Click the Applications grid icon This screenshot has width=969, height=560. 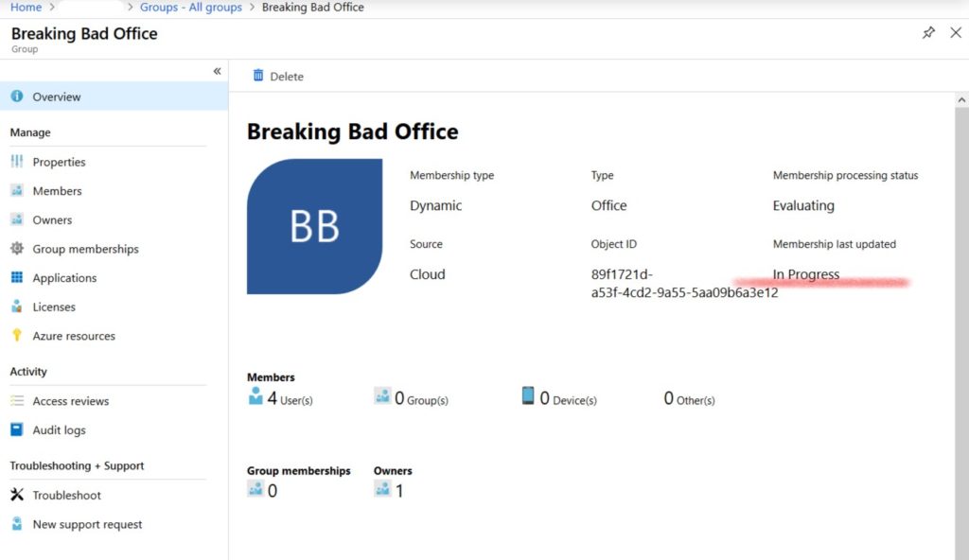pyautogui.click(x=17, y=277)
